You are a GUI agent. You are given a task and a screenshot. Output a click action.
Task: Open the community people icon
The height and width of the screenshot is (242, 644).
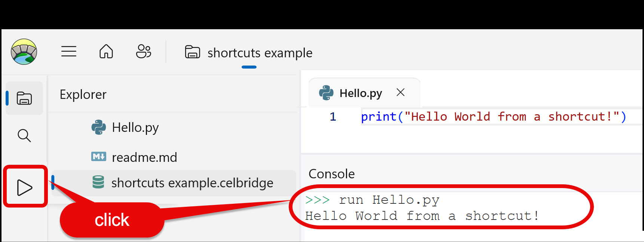[144, 51]
